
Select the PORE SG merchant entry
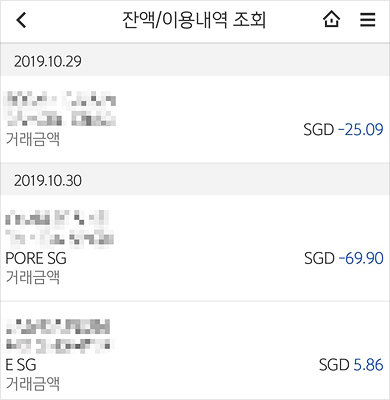[x=36, y=258]
